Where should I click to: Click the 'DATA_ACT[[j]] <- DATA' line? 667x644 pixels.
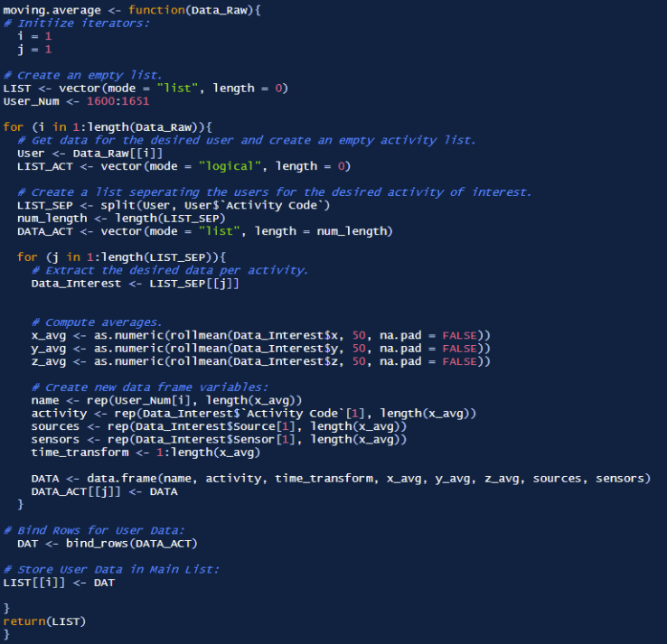[x=104, y=491]
